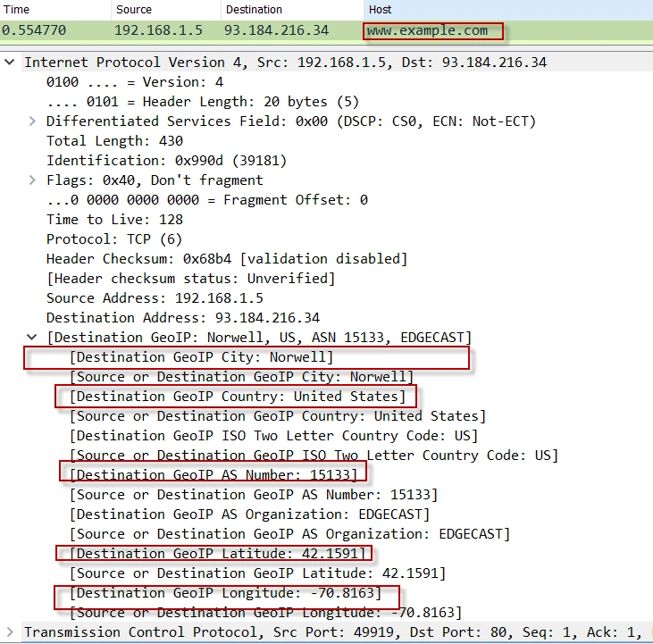
Task: Collapse the Internet Protocol Version 4 tree
Action: pos(10,63)
